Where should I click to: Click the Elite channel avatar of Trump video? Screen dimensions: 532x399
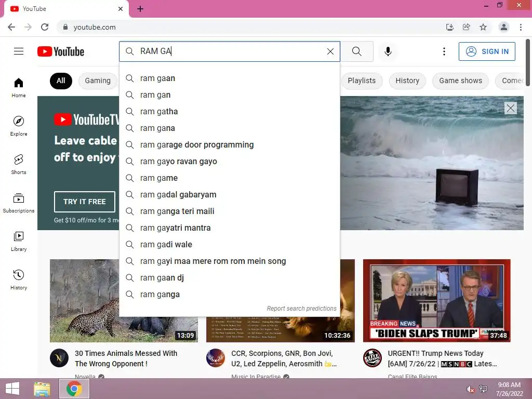(x=372, y=358)
